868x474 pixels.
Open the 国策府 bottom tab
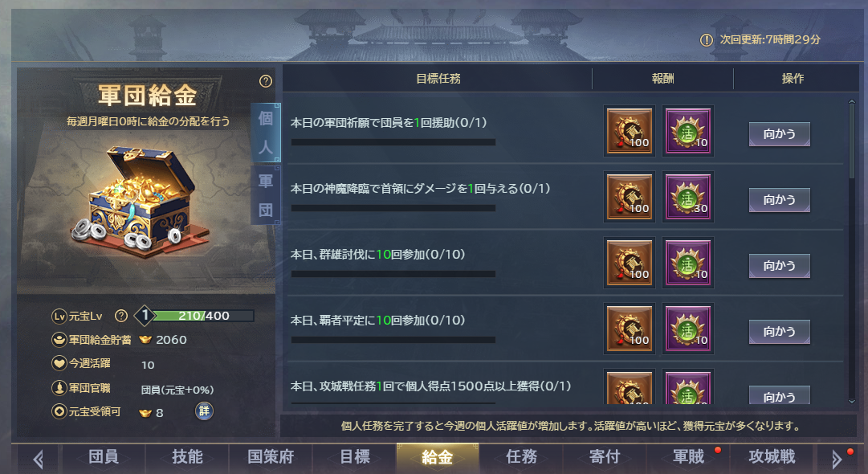point(270,457)
